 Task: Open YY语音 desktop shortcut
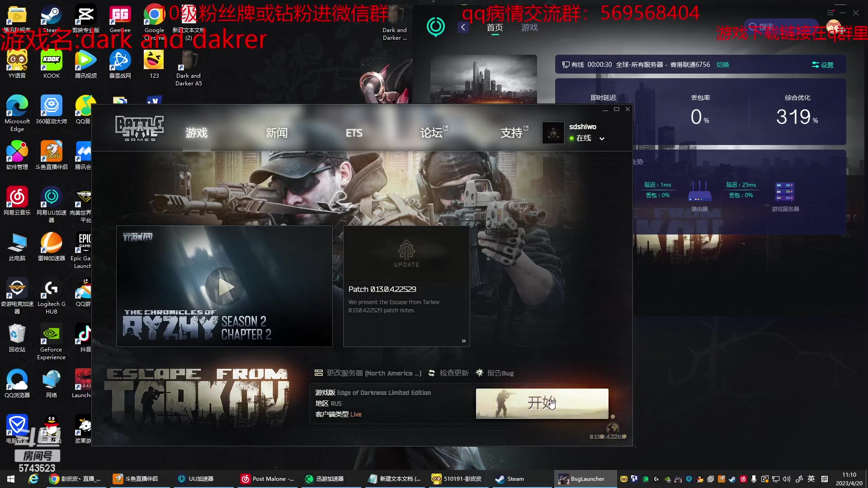tap(17, 65)
